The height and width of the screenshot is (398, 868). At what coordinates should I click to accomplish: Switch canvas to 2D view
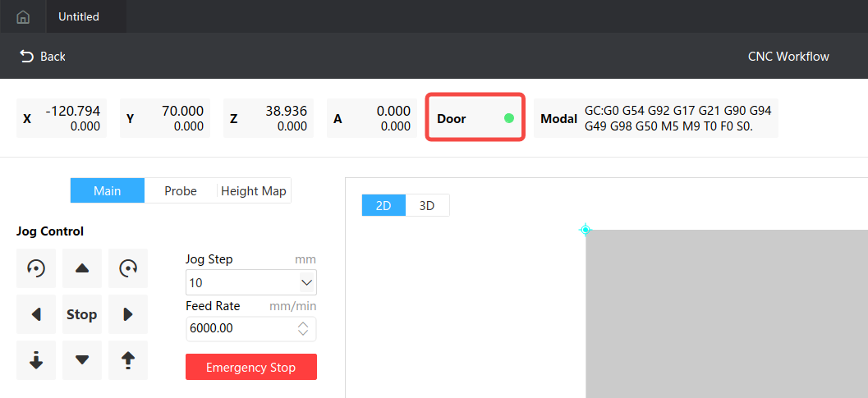click(x=383, y=205)
